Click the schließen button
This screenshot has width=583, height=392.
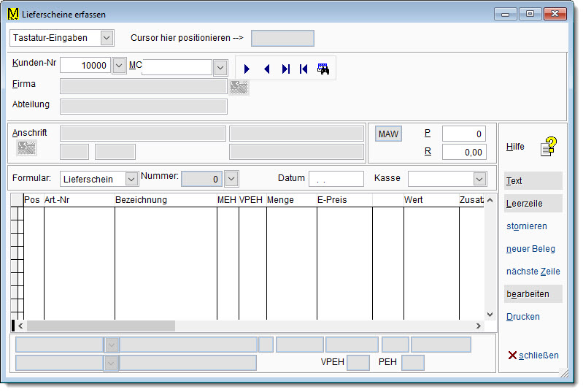coord(533,356)
